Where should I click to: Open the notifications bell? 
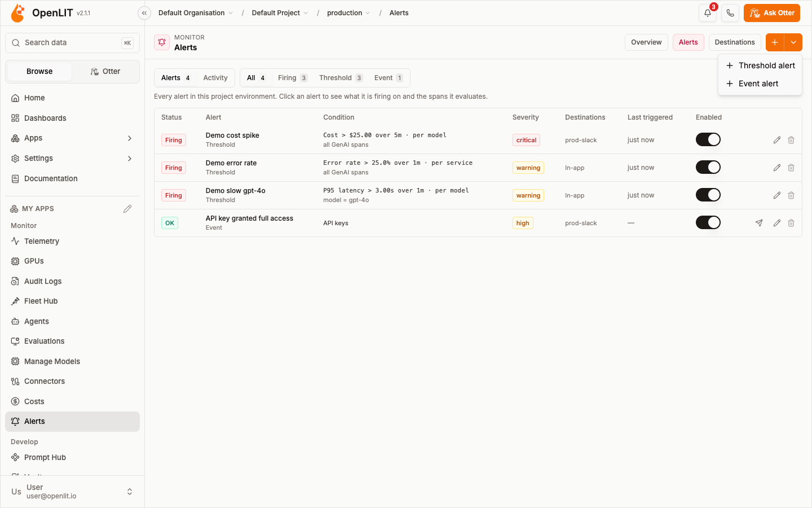pyautogui.click(x=708, y=13)
